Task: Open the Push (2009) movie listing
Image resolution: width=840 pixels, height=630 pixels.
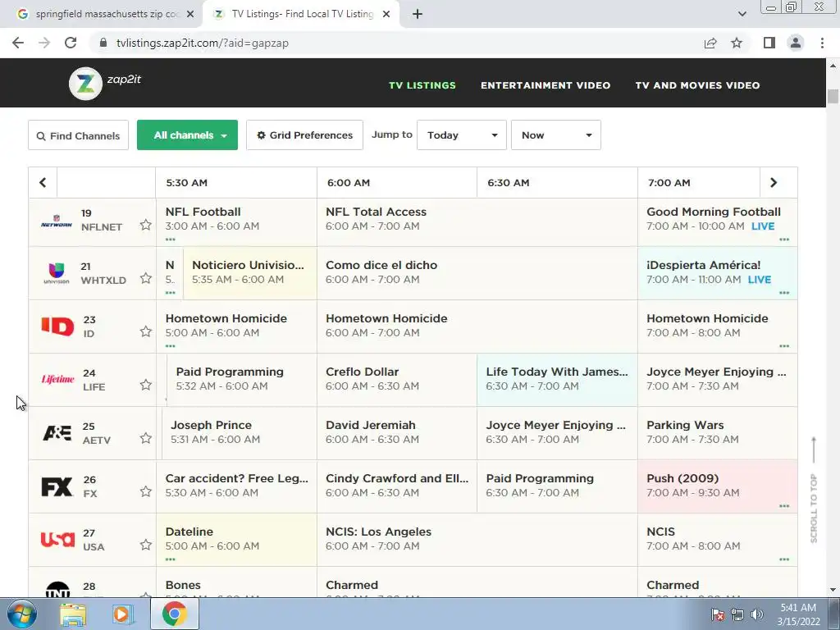Action: [717, 486]
